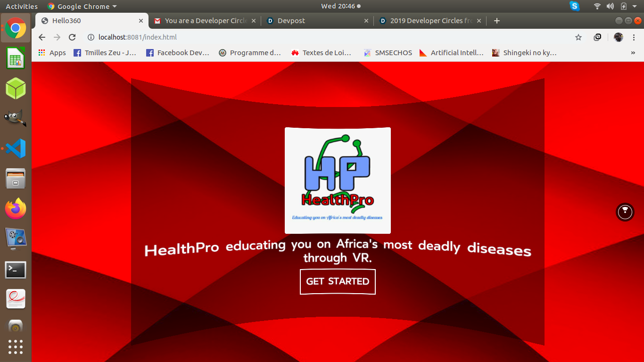Click the extension icon beside bookmark star

pos(597,37)
